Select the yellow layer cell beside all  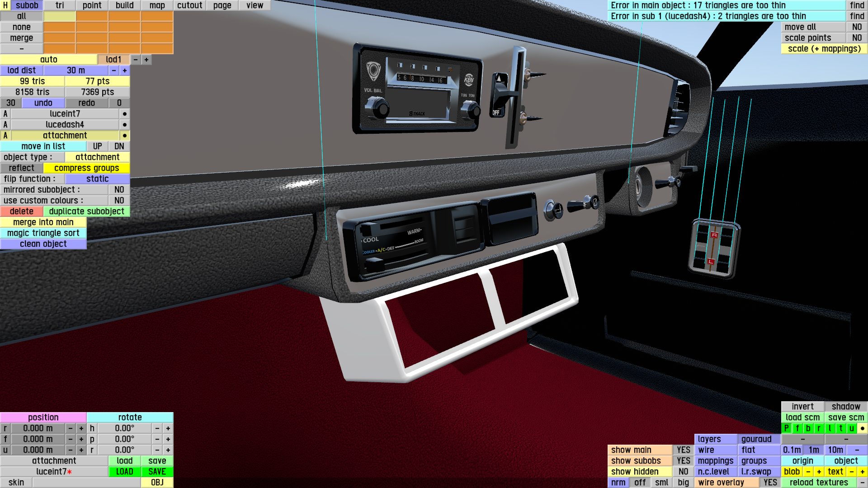pos(59,16)
